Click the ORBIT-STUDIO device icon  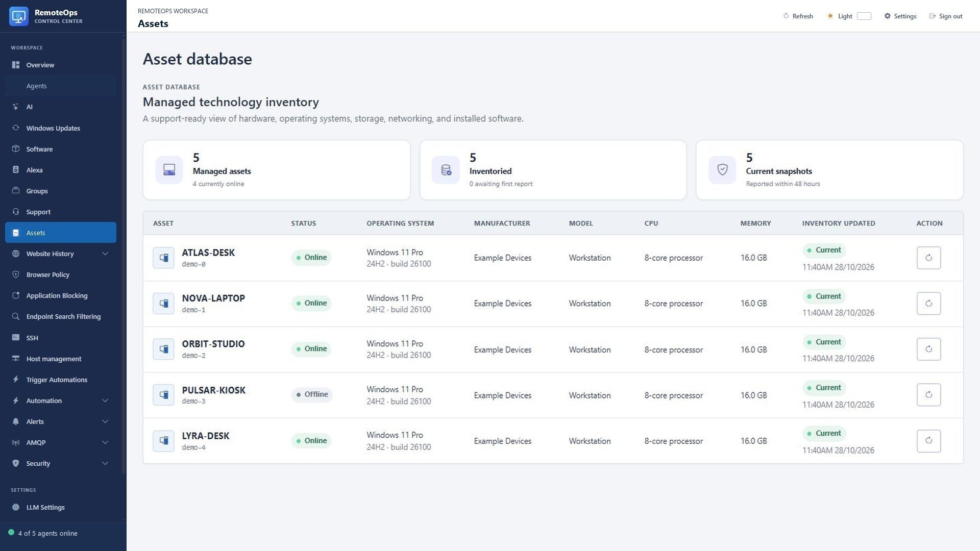point(163,349)
